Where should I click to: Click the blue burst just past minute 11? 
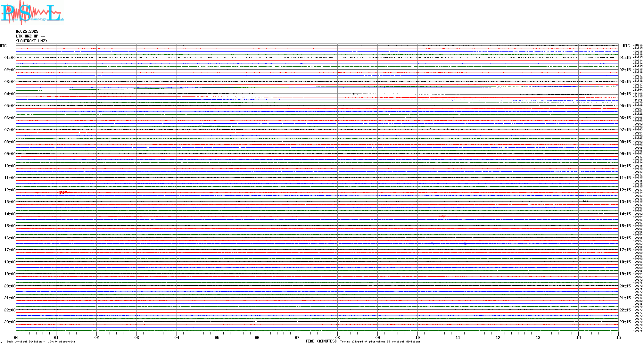point(466,243)
